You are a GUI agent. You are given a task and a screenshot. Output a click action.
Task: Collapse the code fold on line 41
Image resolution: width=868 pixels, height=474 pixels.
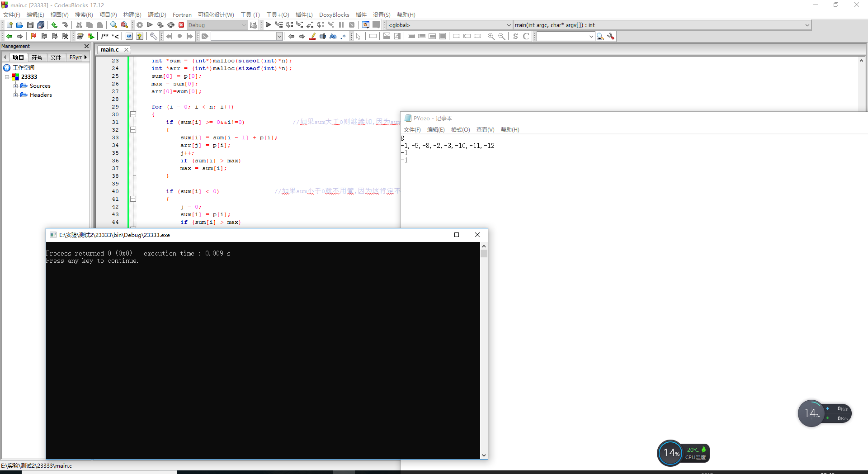(133, 199)
